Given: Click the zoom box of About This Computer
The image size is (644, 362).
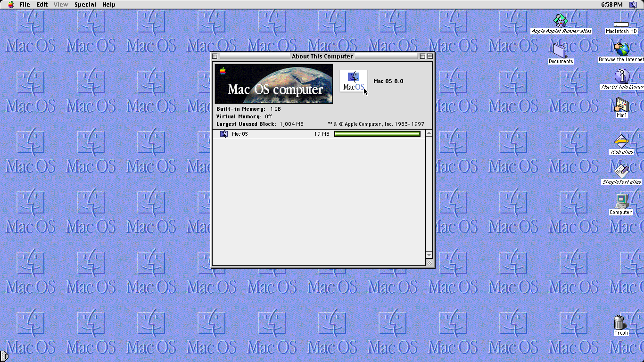Looking at the screenshot, I should pyautogui.click(x=422, y=56).
